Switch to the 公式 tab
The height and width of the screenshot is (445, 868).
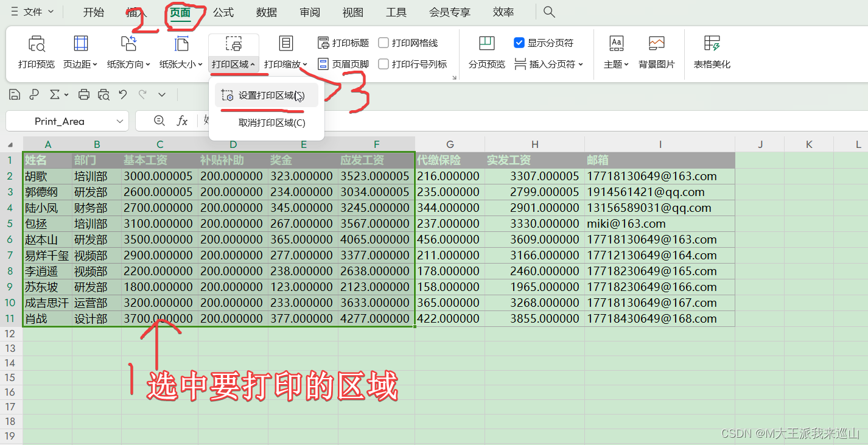tap(223, 12)
